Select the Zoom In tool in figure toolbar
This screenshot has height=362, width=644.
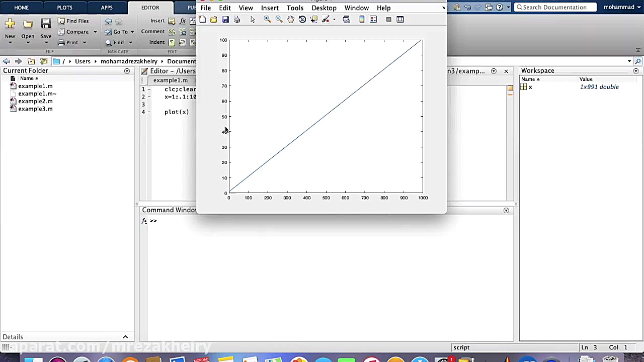click(x=267, y=20)
